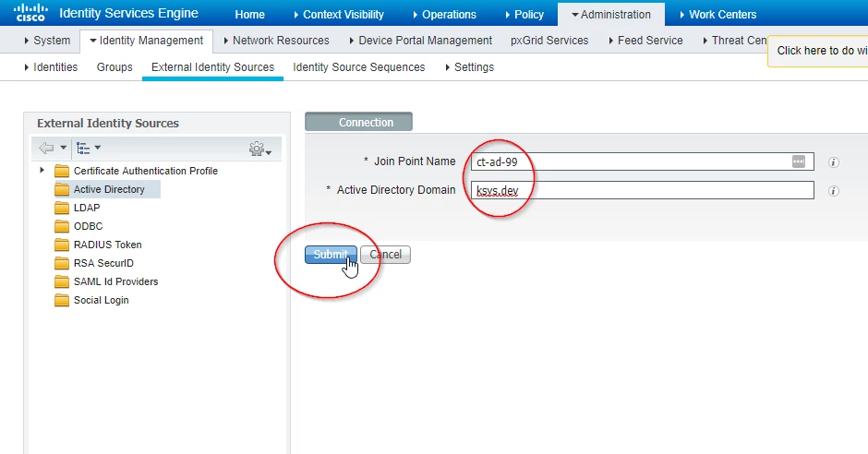Open the Identity Management submenu

tap(146, 41)
